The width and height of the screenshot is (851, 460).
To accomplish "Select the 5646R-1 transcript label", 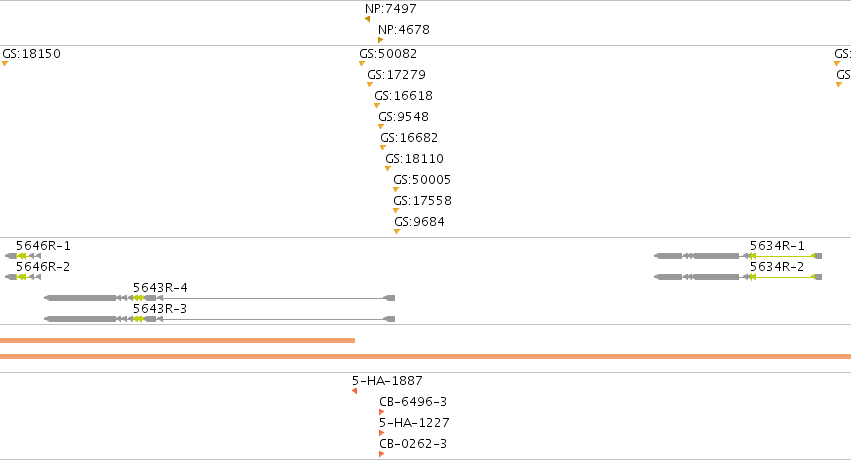I will tap(43, 246).
